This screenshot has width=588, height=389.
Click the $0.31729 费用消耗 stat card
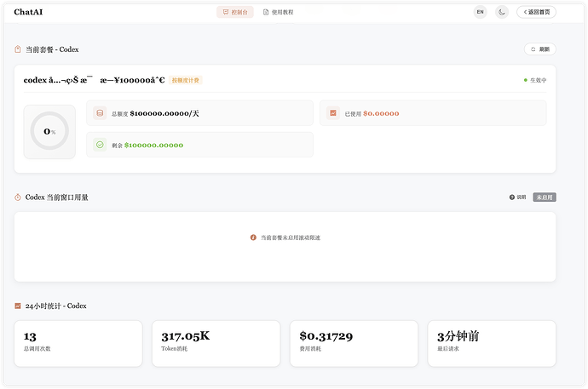[x=354, y=343]
